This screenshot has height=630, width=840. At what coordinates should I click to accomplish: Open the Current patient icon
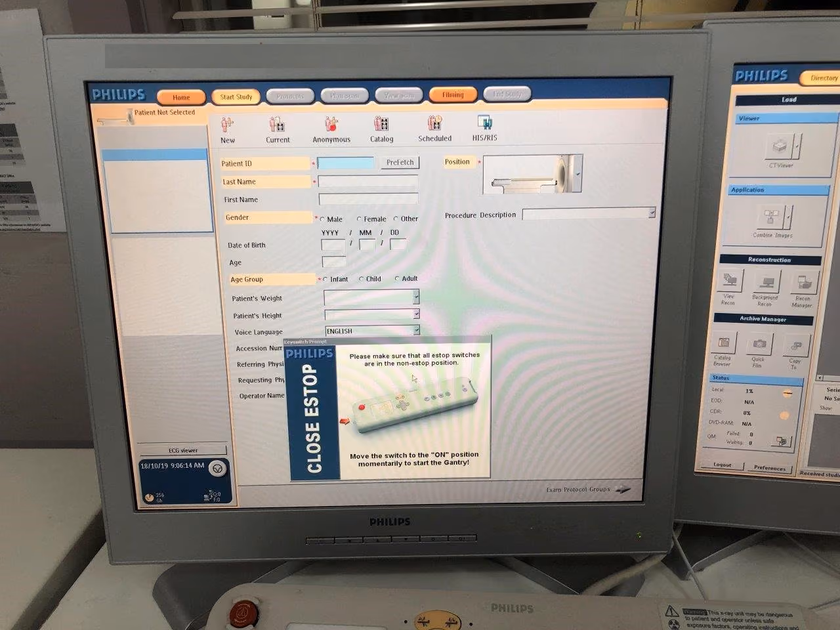pos(277,124)
